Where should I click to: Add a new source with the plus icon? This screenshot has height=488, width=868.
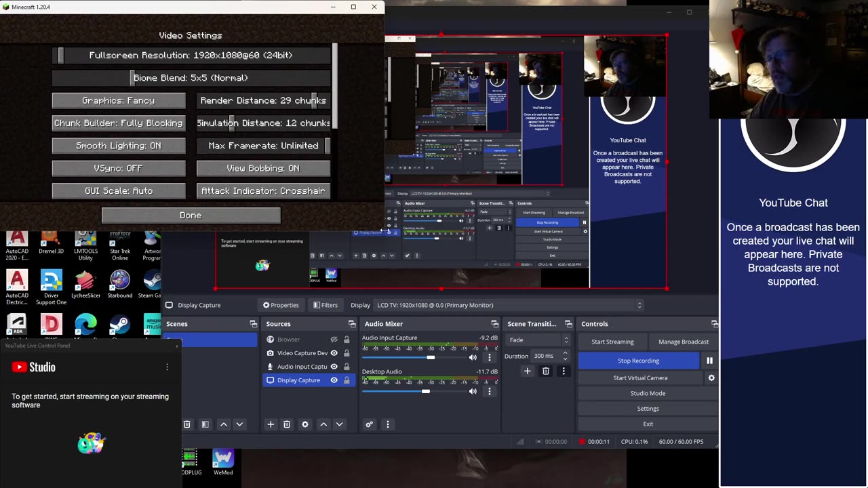point(271,424)
